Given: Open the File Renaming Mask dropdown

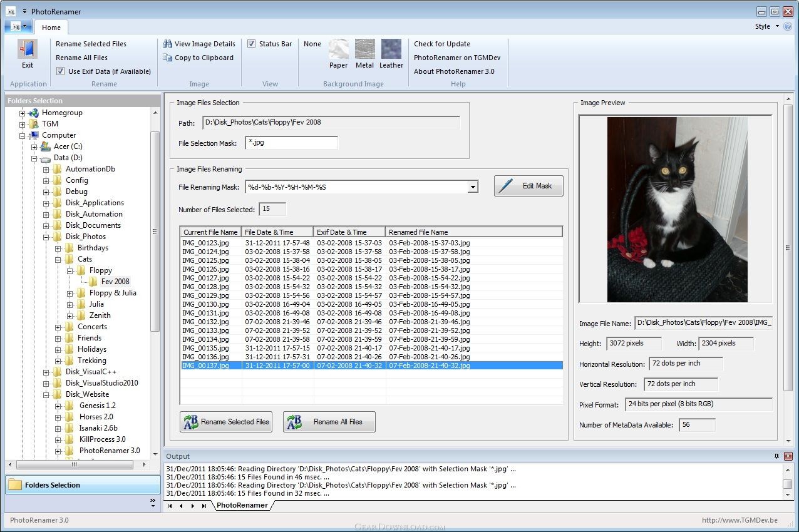Looking at the screenshot, I should pyautogui.click(x=473, y=187).
